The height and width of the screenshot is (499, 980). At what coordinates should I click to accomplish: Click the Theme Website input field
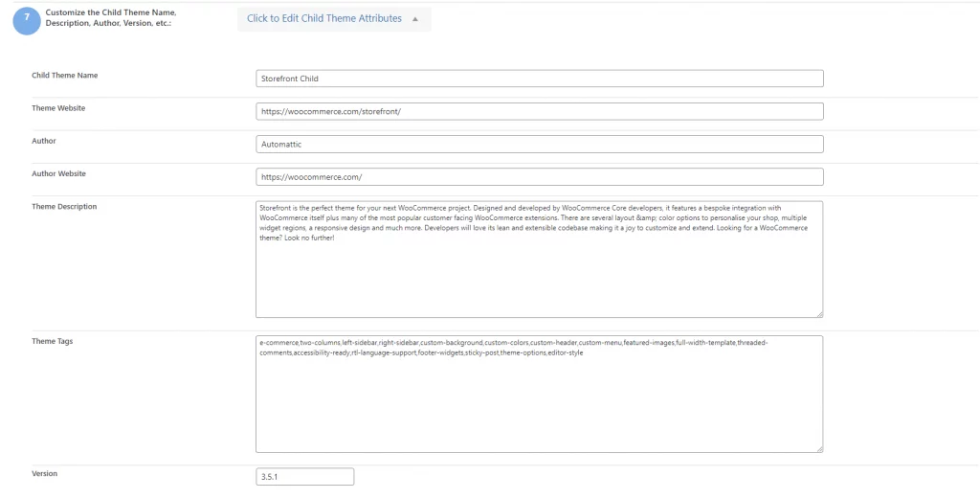(x=540, y=111)
